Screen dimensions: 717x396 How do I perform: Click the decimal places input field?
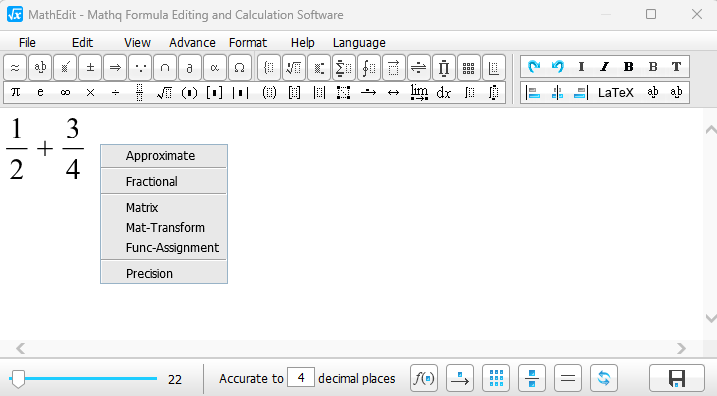(301, 378)
